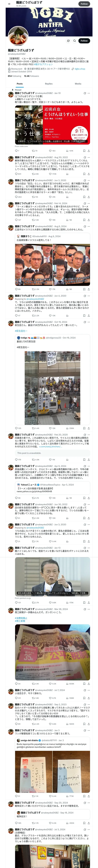The width and height of the screenshot is (98, 868).
Task: Go back using the header arrow
Action: click(x=9, y=4)
